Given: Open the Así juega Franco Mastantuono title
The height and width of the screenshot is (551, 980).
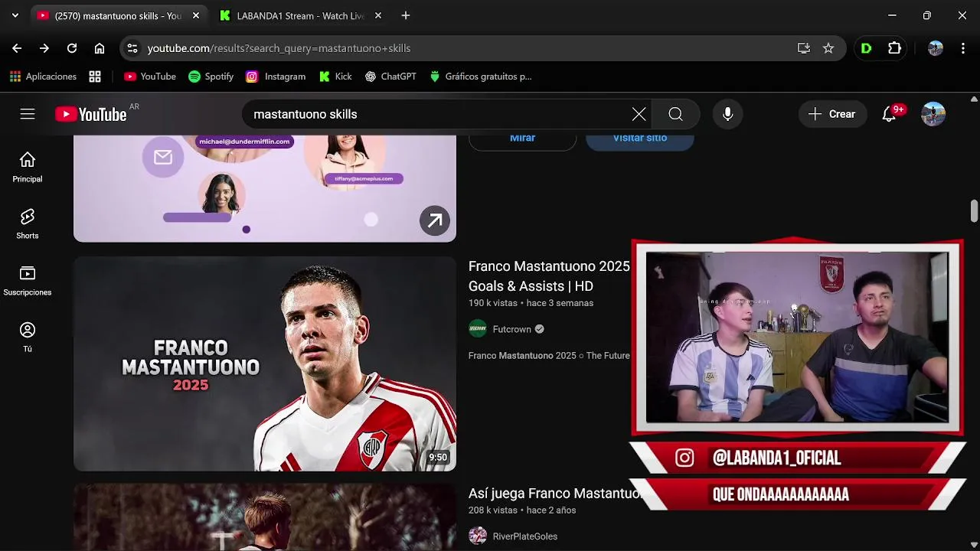Looking at the screenshot, I should point(555,494).
